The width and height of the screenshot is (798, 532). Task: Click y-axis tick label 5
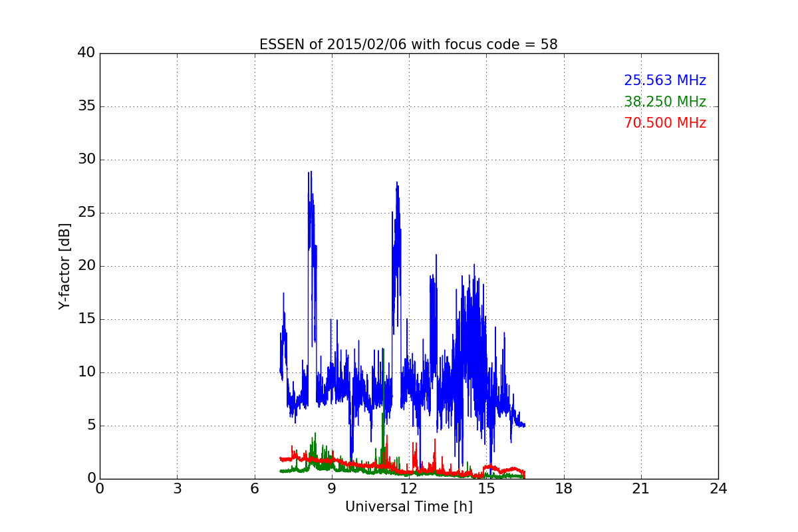click(90, 426)
